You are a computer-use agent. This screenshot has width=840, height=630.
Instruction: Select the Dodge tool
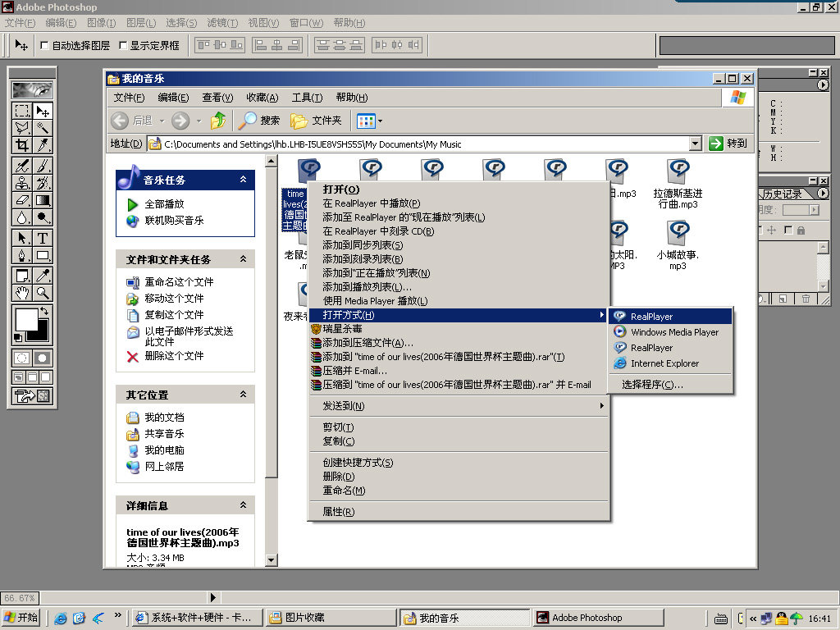[x=43, y=217]
